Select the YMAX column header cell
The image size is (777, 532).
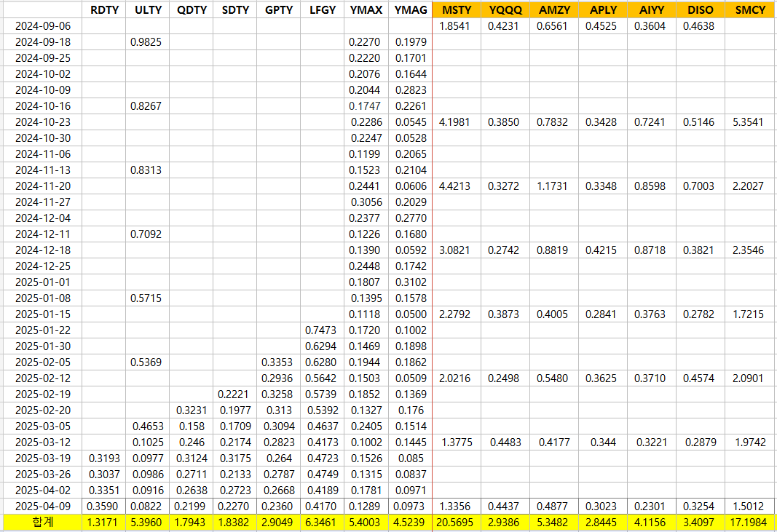[x=366, y=10]
